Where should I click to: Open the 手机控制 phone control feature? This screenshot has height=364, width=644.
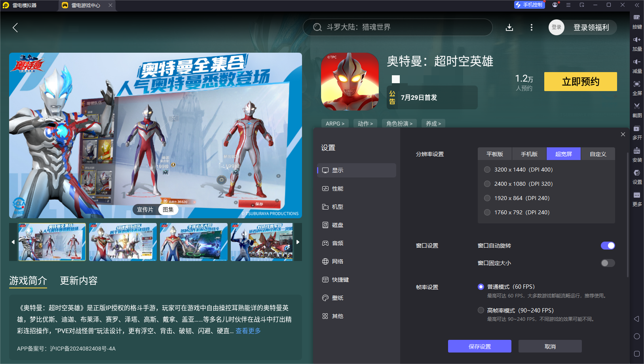(530, 5)
